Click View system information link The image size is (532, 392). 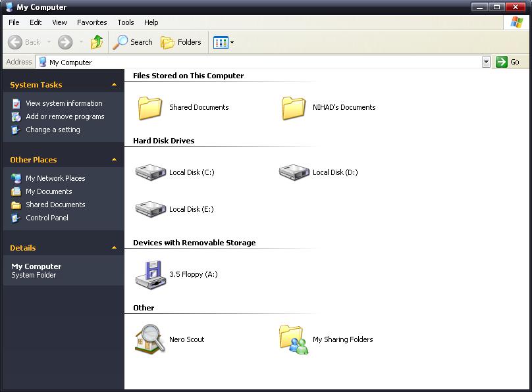tap(64, 103)
